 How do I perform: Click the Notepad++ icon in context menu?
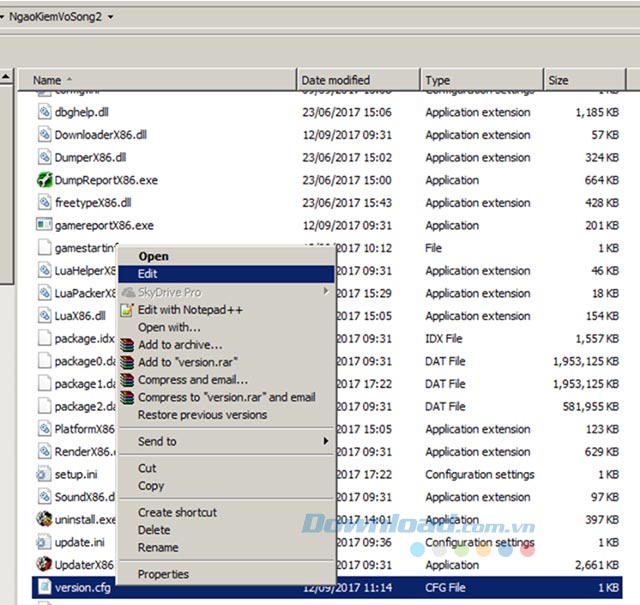[127, 310]
